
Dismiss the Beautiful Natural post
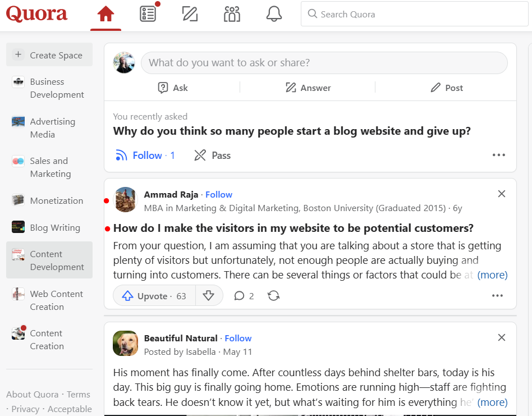click(x=501, y=337)
